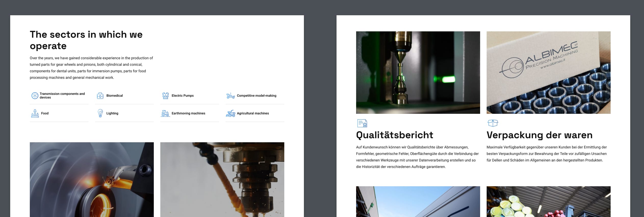The height and width of the screenshot is (217, 644).
Task: Select the Earthmoving machines label
Action: tap(188, 113)
